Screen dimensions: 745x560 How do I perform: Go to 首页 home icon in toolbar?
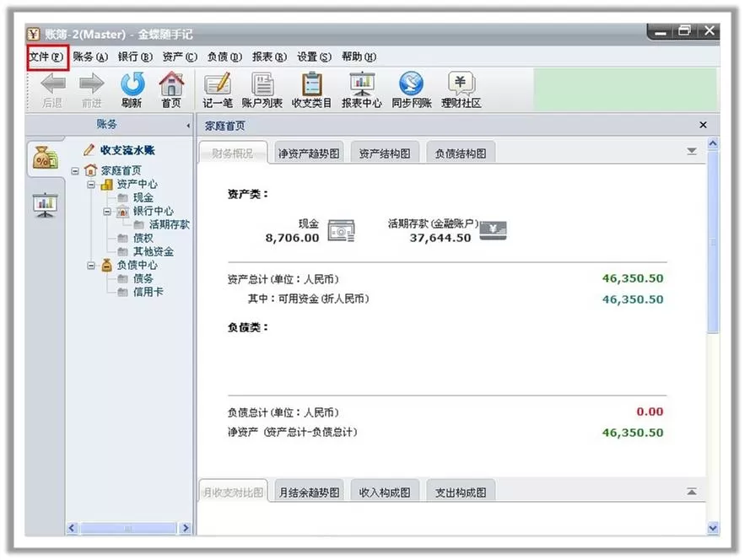[x=171, y=83]
